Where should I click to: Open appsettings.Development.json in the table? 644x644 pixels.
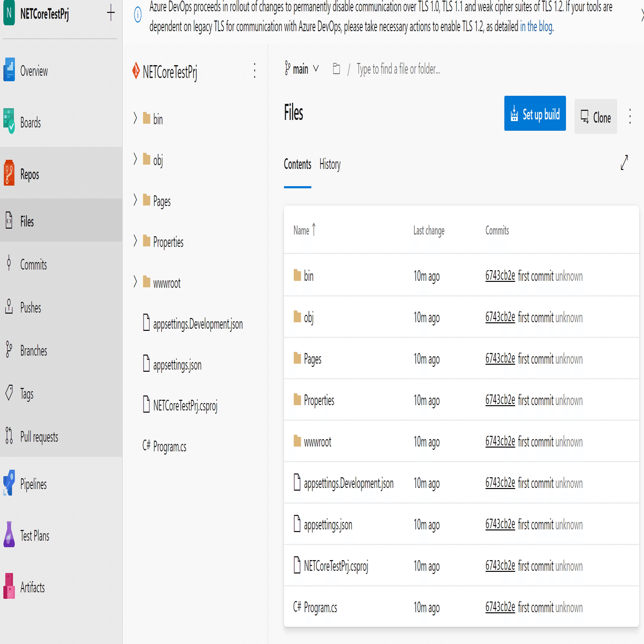click(x=348, y=484)
